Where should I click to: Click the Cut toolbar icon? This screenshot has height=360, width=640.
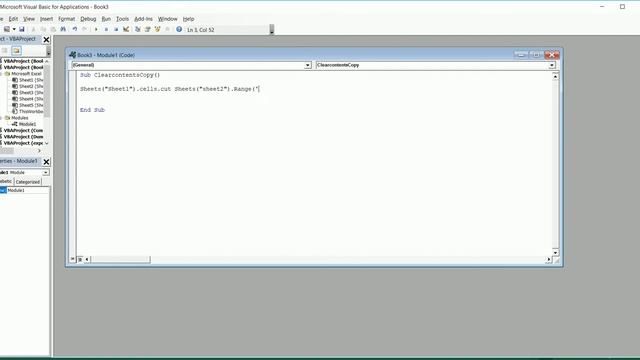tap(33, 29)
